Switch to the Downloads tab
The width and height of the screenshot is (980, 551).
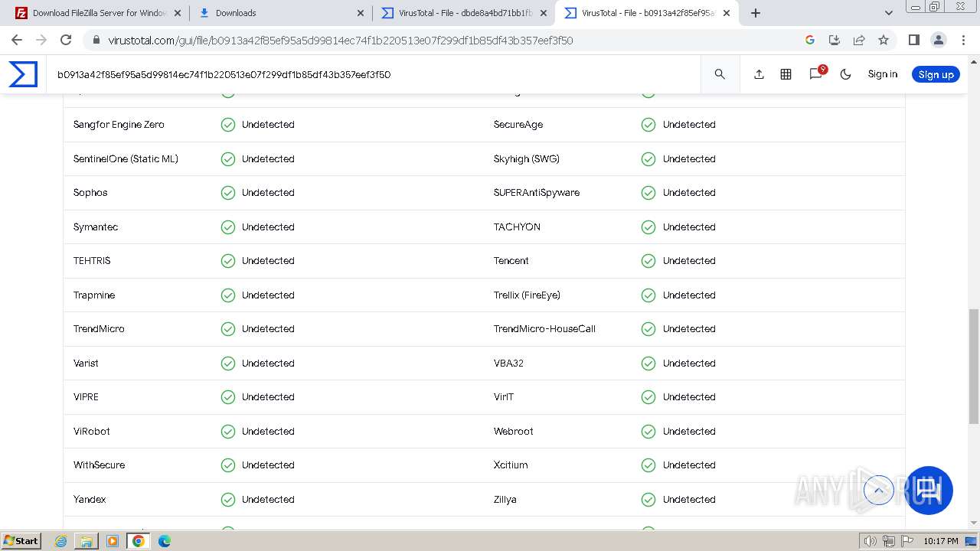point(279,13)
